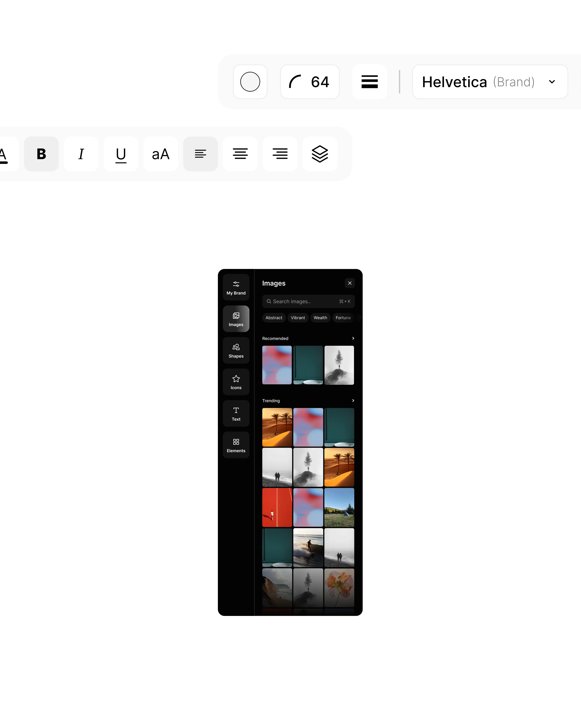Toggle italic formatting

tap(81, 154)
